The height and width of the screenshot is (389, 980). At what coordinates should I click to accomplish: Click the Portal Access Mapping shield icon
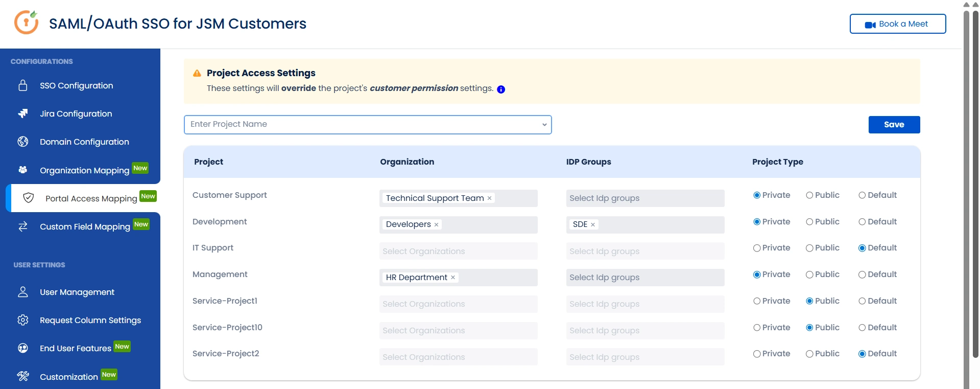(x=29, y=198)
